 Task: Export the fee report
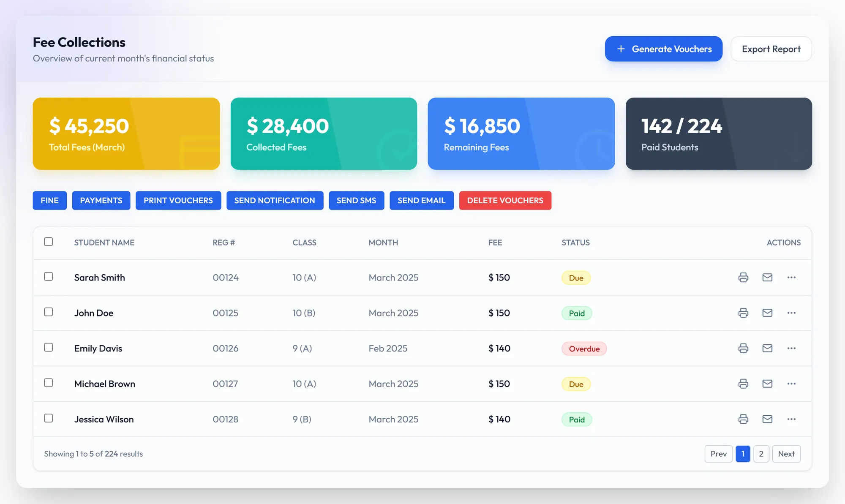[771, 49]
